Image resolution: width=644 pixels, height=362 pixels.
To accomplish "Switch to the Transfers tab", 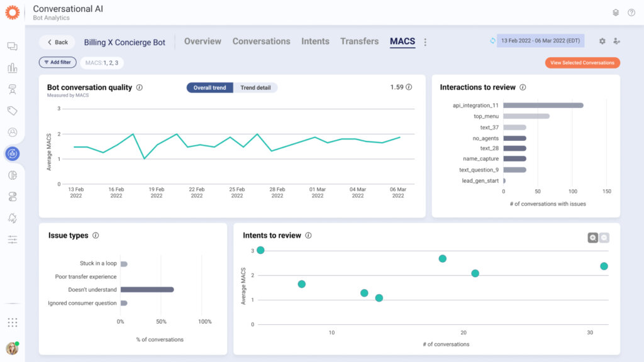I will 359,41.
